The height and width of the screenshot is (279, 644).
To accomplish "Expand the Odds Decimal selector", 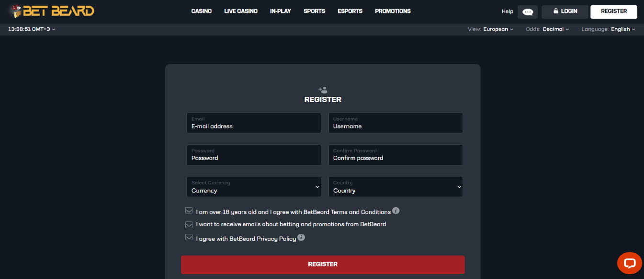I will (x=547, y=29).
